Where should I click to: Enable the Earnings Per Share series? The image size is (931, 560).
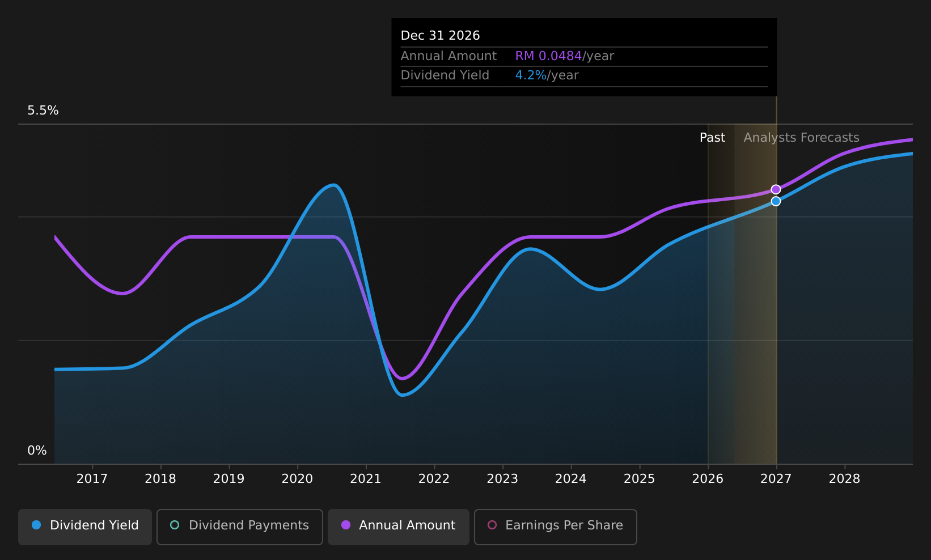[556, 527]
